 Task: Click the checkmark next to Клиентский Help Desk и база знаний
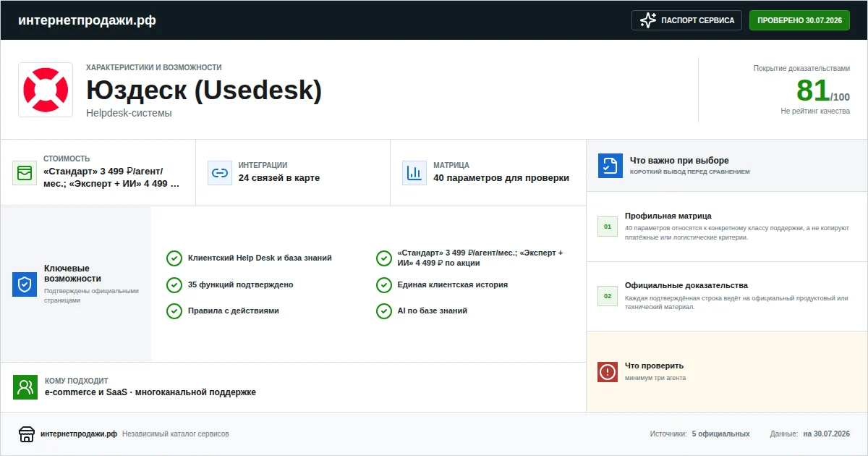click(x=174, y=258)
